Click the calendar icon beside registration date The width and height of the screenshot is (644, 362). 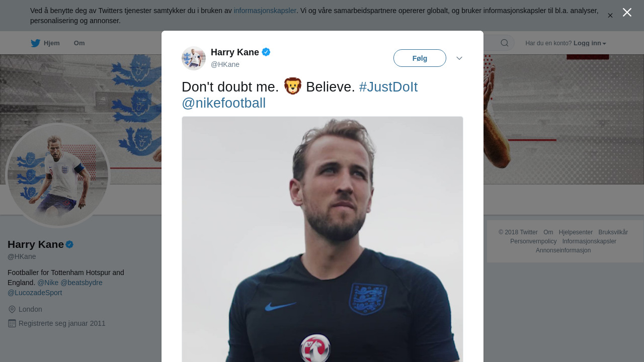(12, 323)
